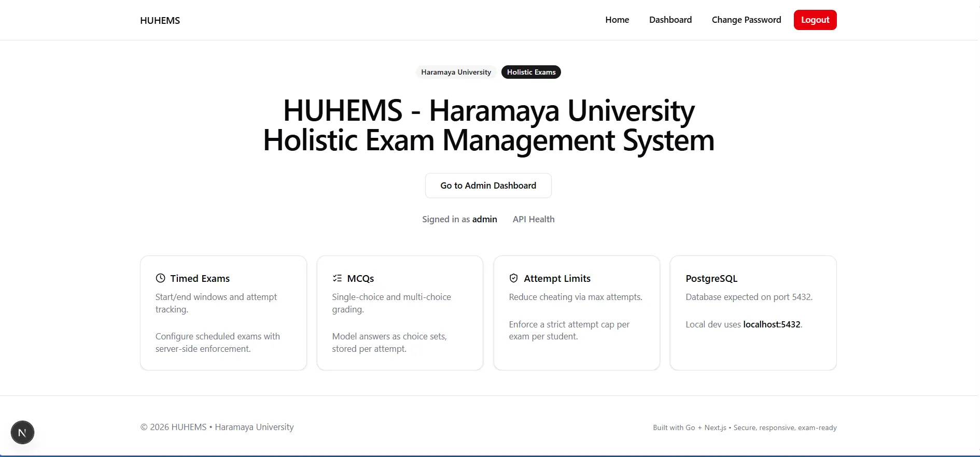This screenshot has width=980, height=457.
Task: Click 'Database expected on port 5432.' text
Action: click(x=749, y=297)
